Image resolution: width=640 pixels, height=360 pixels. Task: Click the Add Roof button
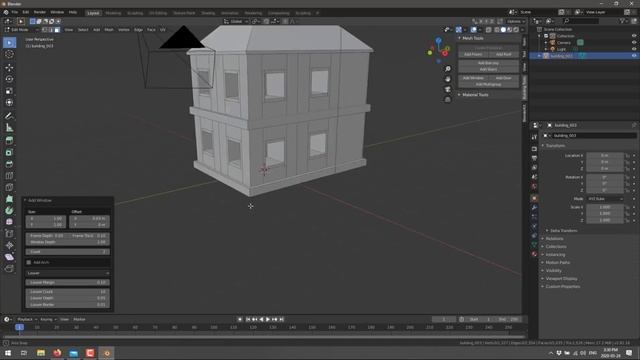click(x=504, y=54)
